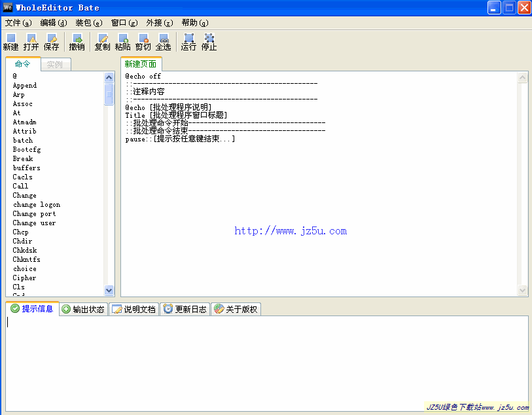Select the @ command in list
The width and height of the screenshot is (532, 415).
[15, 76]
